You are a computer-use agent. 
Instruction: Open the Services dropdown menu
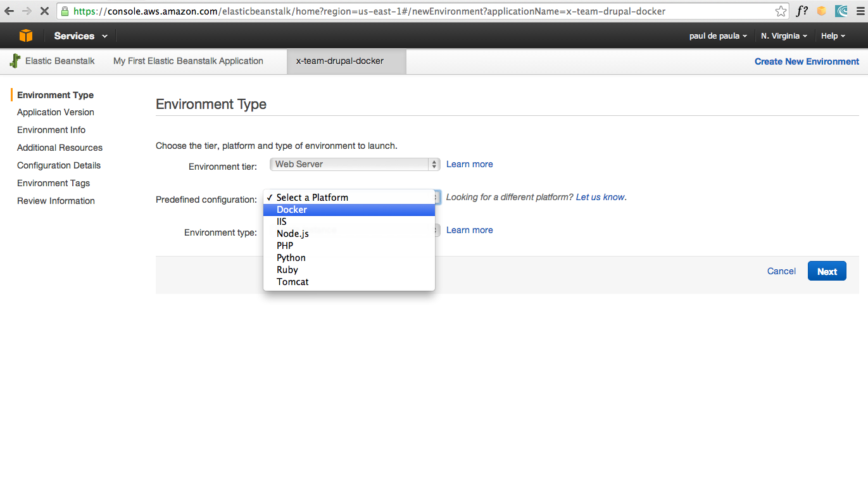click(80, 36)
